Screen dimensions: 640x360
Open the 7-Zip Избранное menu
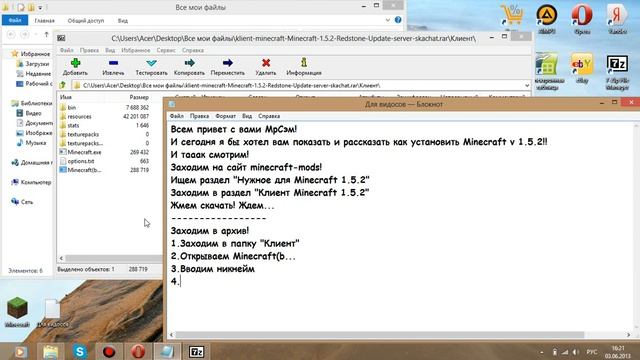pyautogui.click(x=136, y=50)
